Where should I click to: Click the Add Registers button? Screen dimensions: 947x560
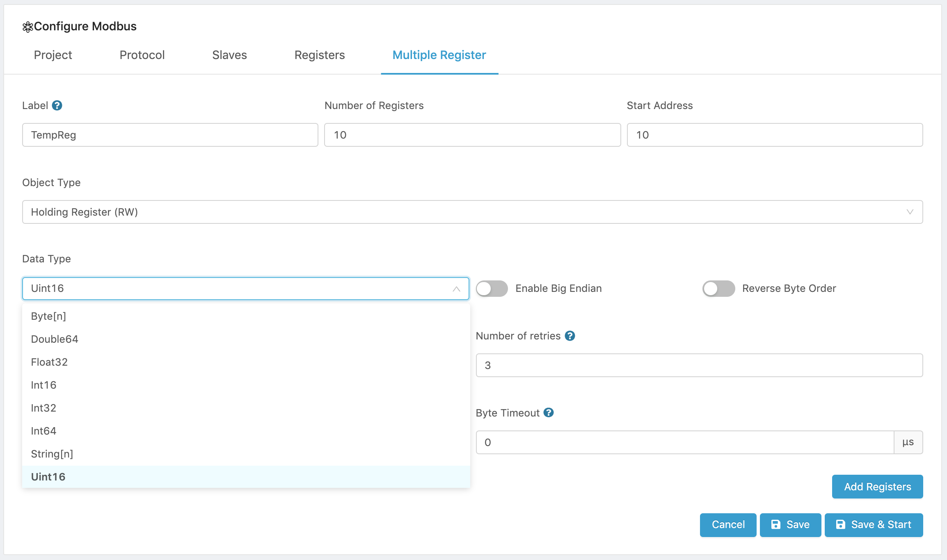coord(878,487)
